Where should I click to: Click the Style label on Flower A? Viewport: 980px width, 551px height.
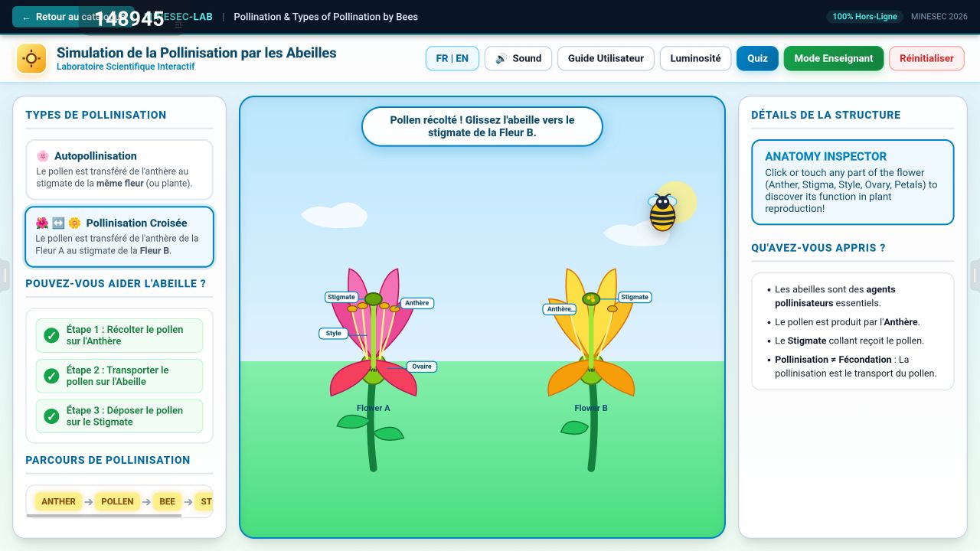(334, 334)
